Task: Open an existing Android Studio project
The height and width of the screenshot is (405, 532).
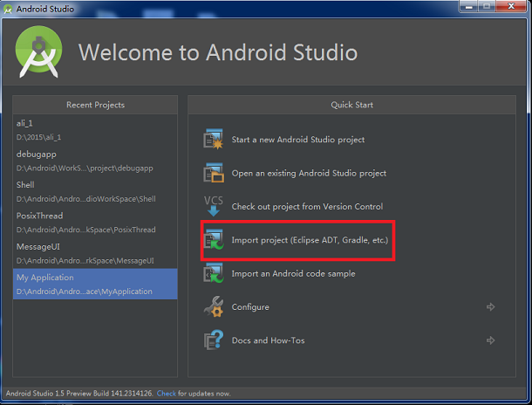Action: pyautogui.click(x=309, y=173)
